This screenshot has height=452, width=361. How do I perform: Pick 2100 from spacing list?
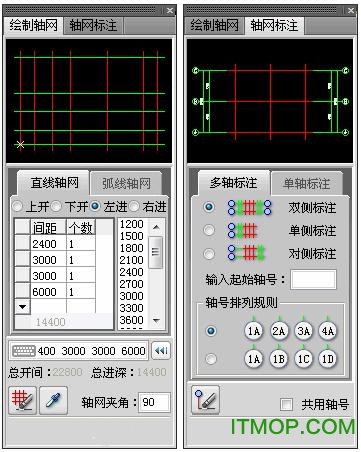pos(131,260)
